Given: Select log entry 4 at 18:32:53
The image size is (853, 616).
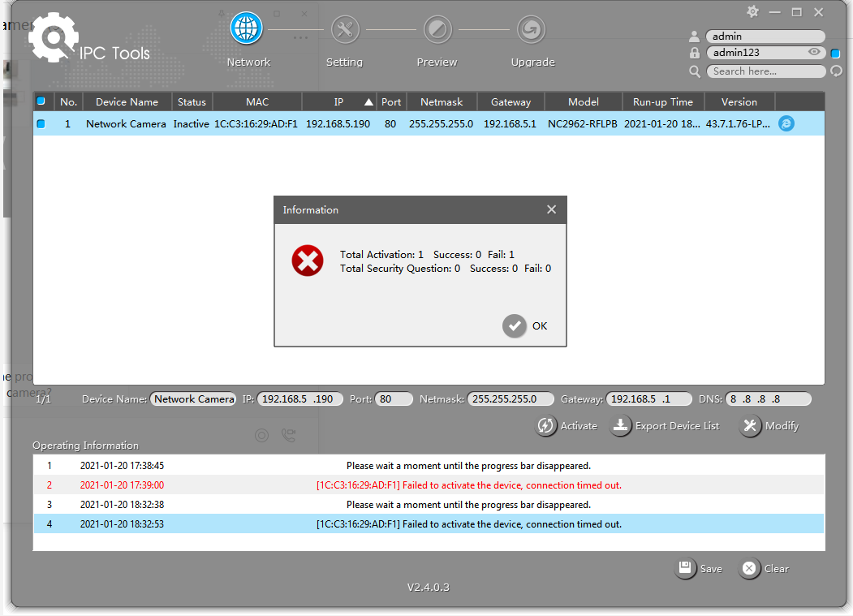Looking at the screenshot, I should tap(429, 524).
